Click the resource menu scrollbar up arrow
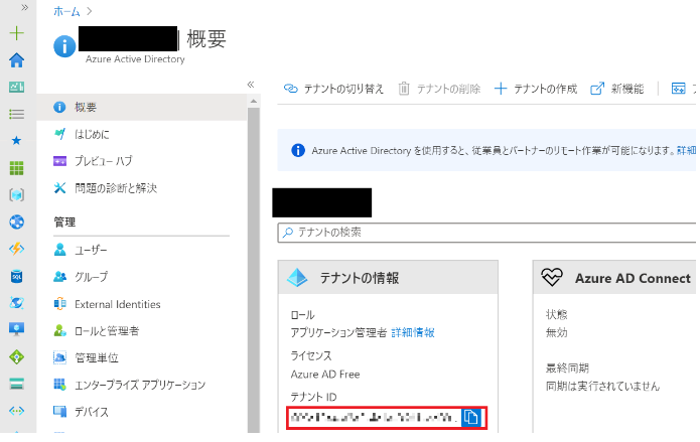This screenshot has width=700, height=442. [x=254, y=101]
